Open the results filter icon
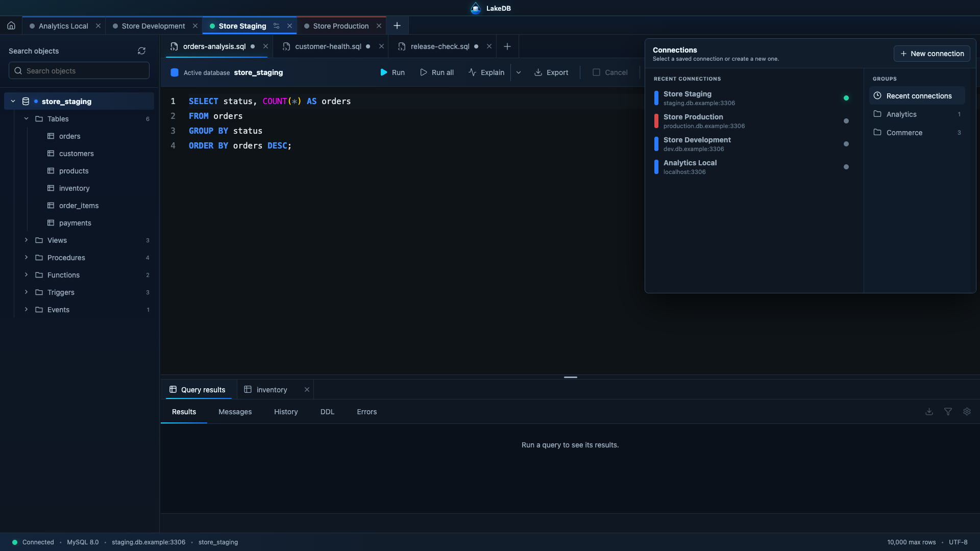 pos(948,412)
